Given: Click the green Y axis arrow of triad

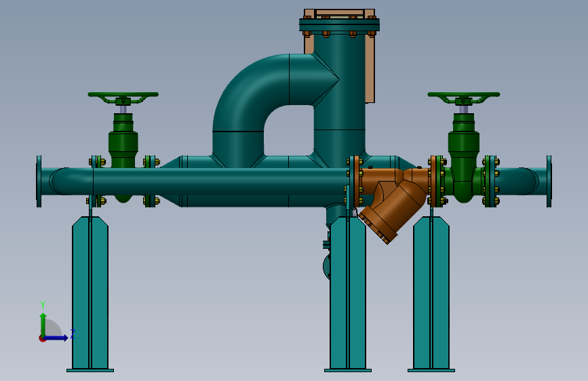Looking at the screenshot, I should (43, 324).
